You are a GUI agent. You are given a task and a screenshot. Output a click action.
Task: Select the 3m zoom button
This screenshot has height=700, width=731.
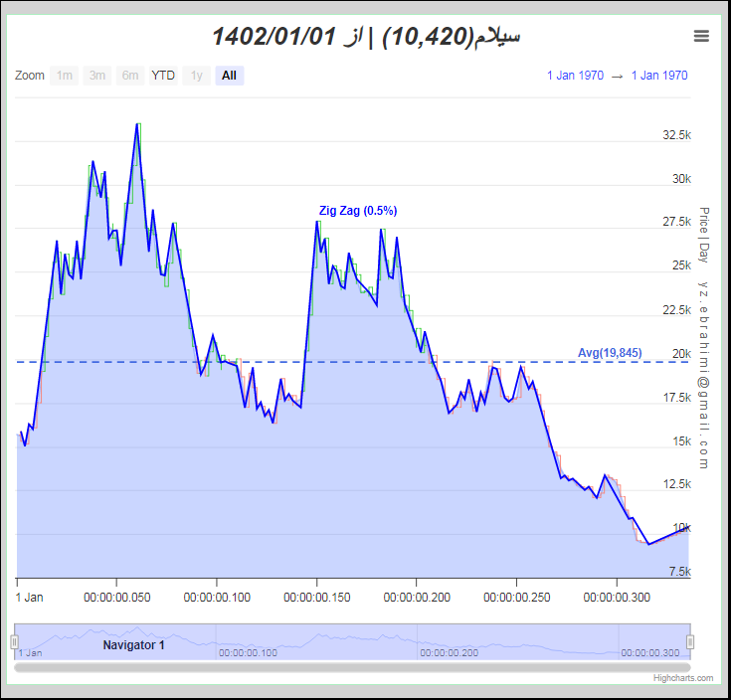pyautogui.click(x=97, y=76)
